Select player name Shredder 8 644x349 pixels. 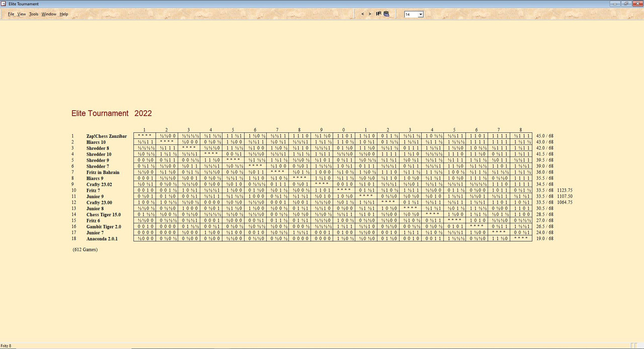pos(98,148)
